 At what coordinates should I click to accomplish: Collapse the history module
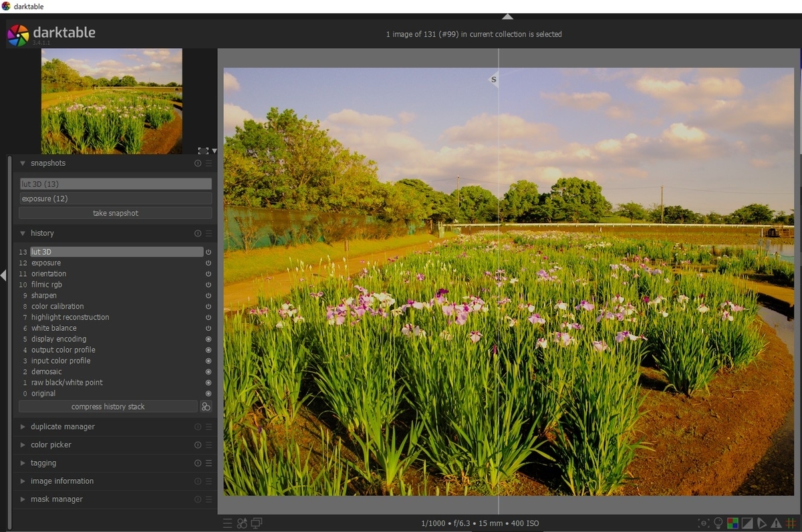click(22, 233)
